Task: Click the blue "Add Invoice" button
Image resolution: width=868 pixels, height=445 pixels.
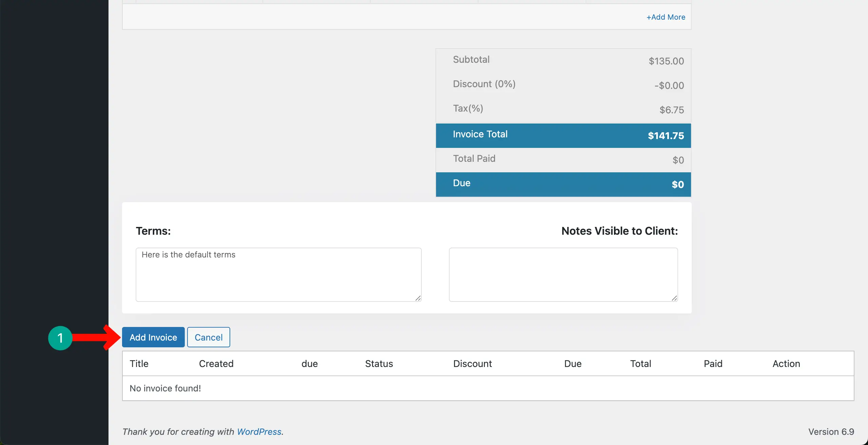Action: (x=153, y=337)
